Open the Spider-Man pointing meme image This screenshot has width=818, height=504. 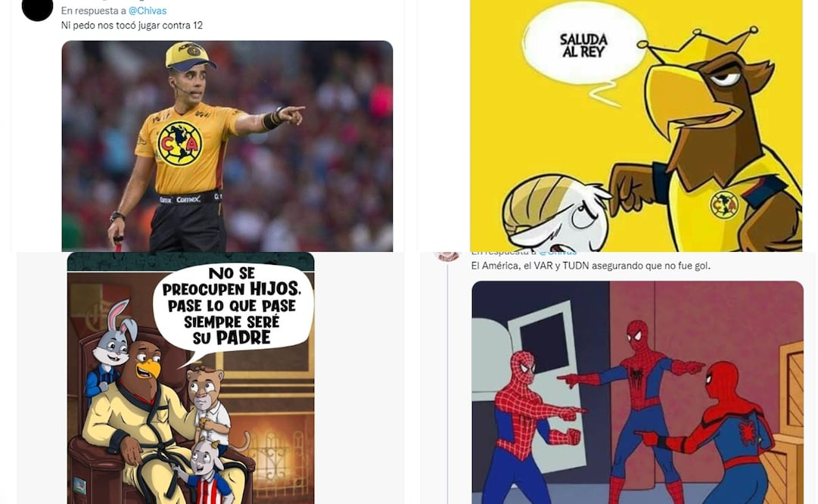pyautogui.click(x=637, y=392)
